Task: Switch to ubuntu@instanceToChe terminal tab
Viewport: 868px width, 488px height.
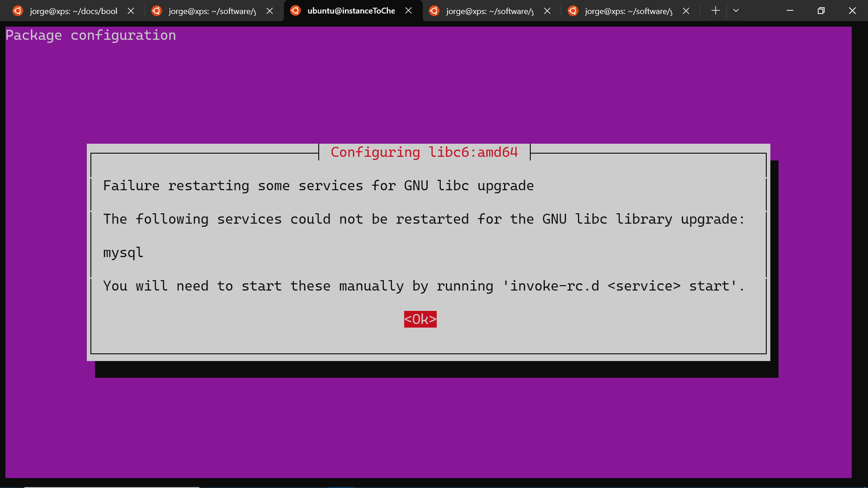Action: tap(352, 11)
